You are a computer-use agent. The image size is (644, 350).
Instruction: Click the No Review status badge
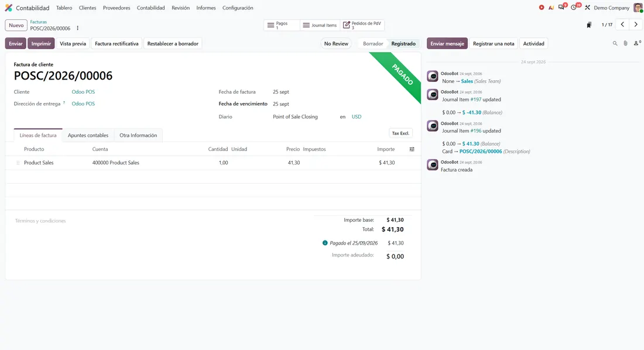pos(336,43)
